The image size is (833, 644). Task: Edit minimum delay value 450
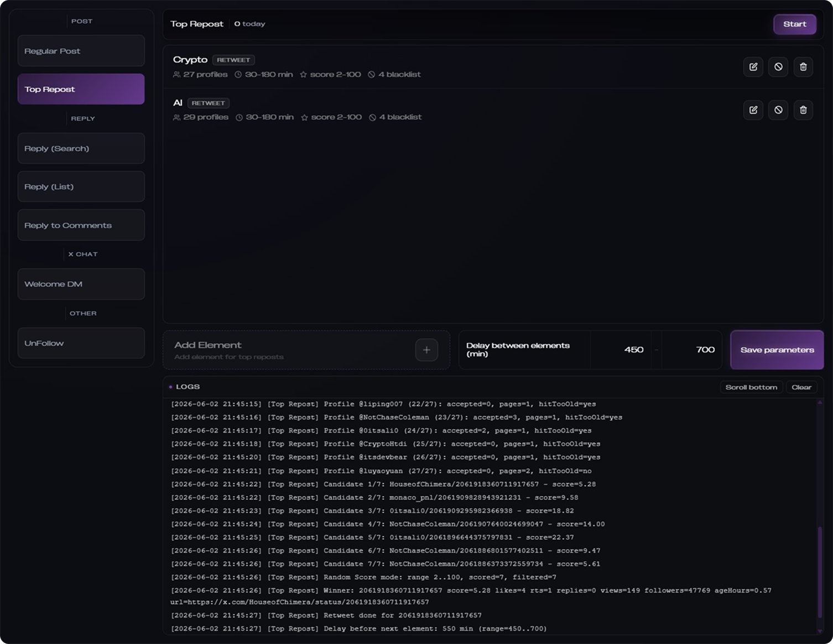[621, 350]
